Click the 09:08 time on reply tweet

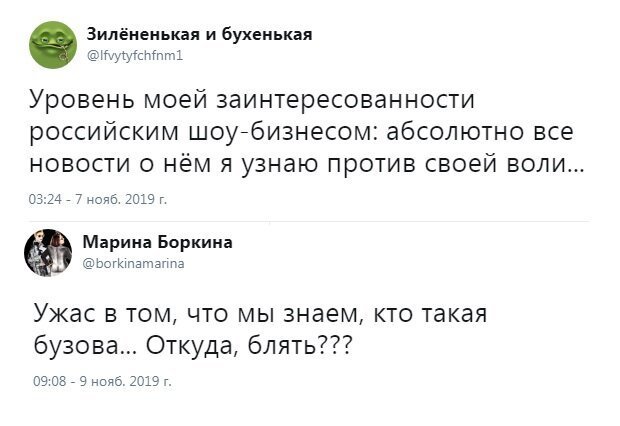(48, 381)
